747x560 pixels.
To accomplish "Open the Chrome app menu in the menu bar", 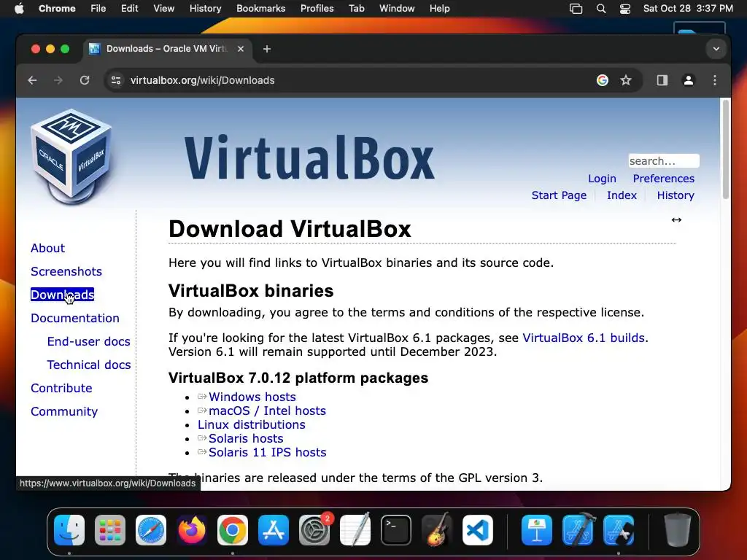I will [57, 9].
